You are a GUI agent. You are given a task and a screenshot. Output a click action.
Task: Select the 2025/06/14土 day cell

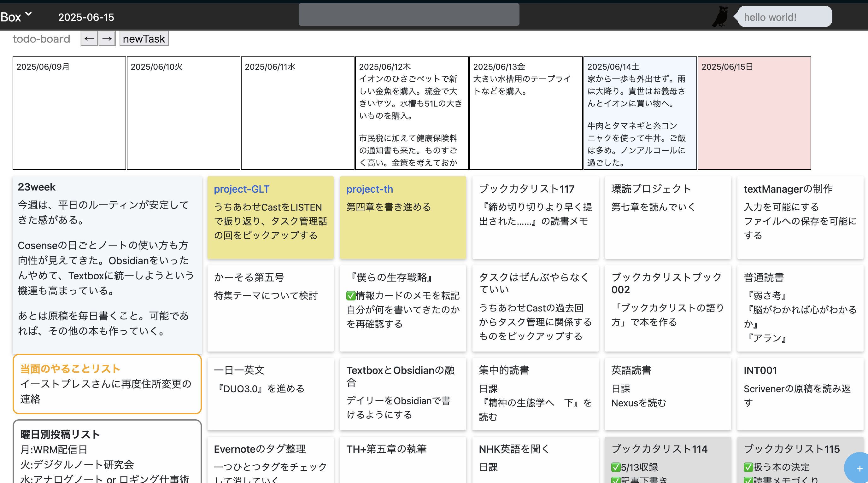640,113
